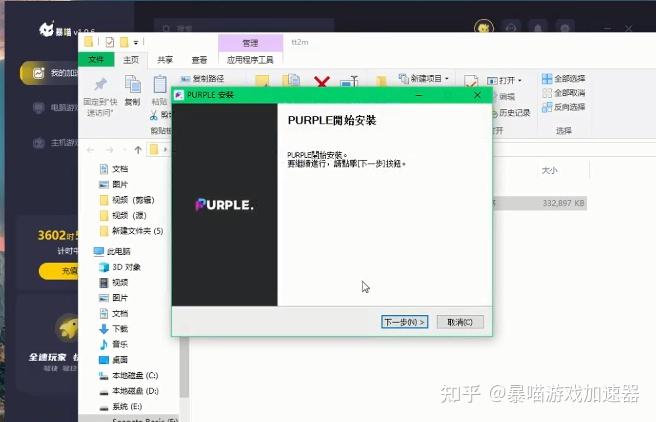Select 桌面 in navigation pane
This screenshot has height=422, width=656.
click(x=113, y=360)
